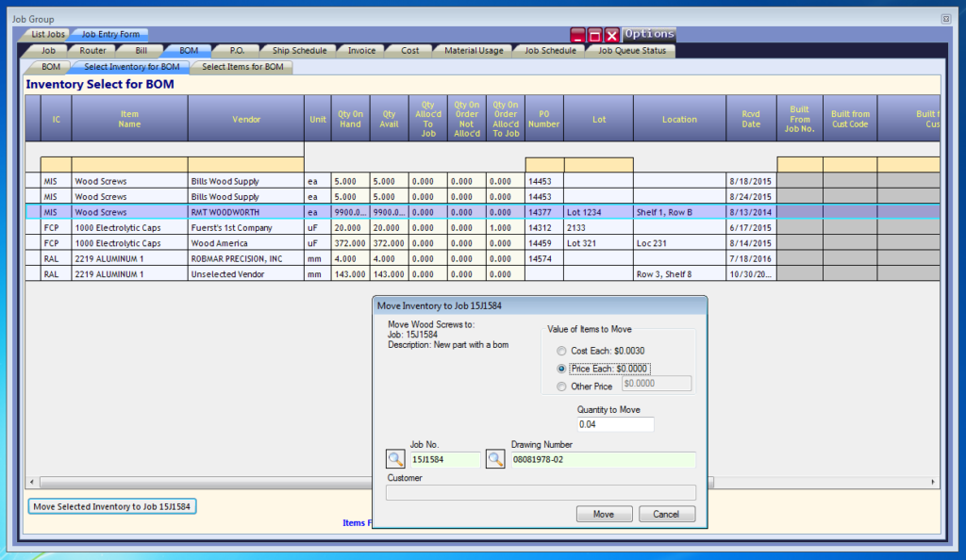Sort by the Location column header
Viewport: 966px width, 560px height.
[x=679, y=119]
